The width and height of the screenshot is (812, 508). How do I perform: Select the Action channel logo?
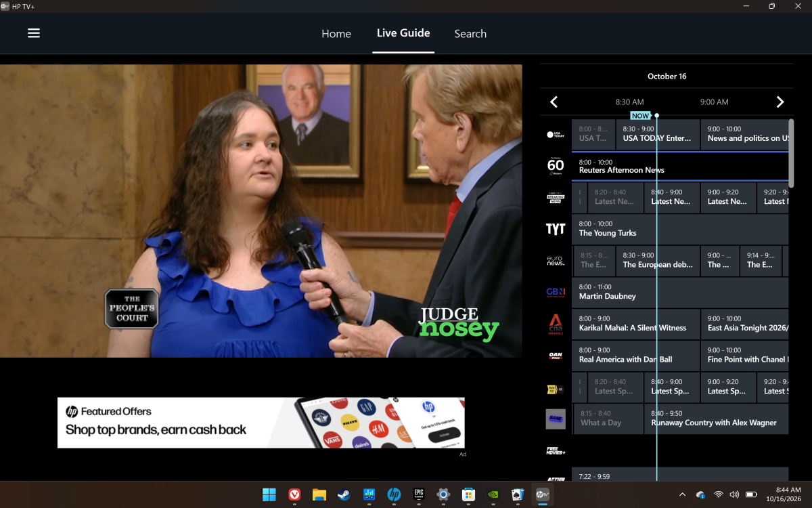[556, 479]
